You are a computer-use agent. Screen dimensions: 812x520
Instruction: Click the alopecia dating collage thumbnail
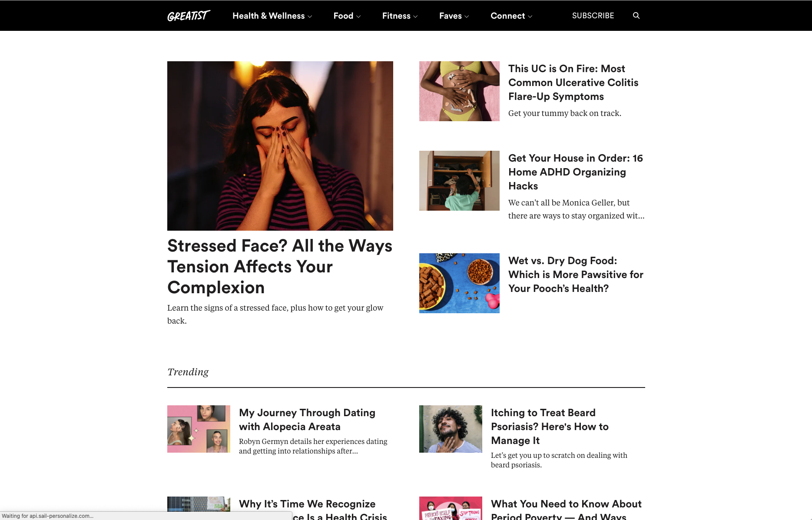coord(199,429)
